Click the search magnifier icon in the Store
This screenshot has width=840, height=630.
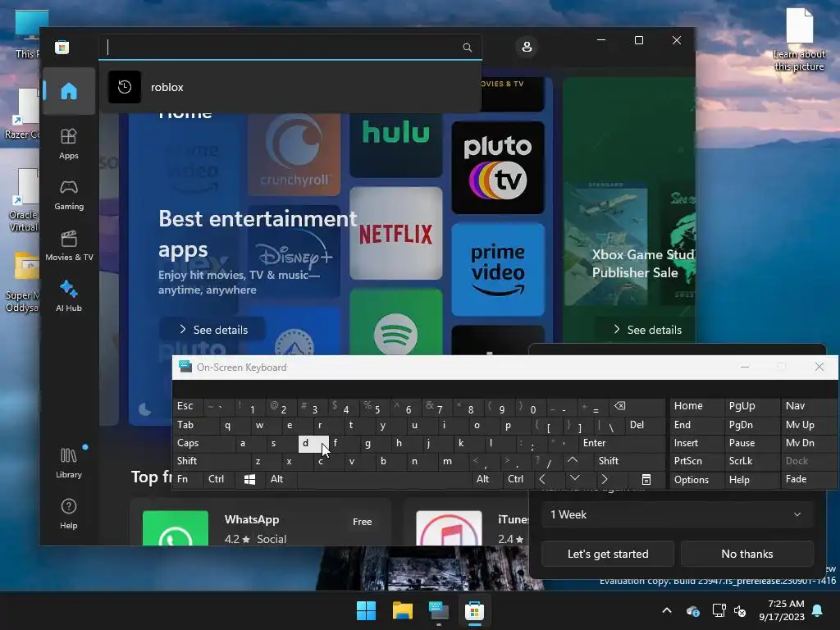click(467, 48)
